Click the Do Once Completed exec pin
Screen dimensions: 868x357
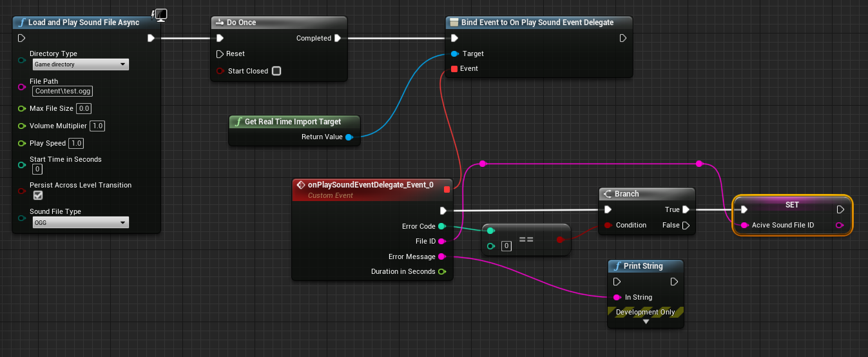(x=337, y=38)
